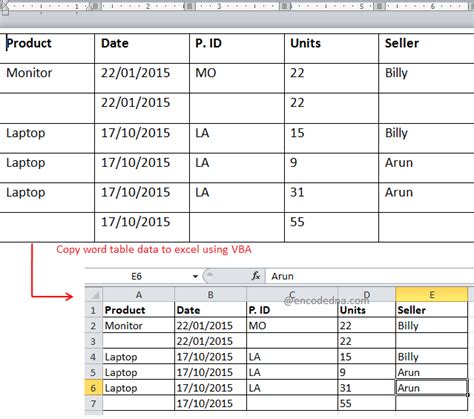The width and height of the screenshot is (474, 419).
Task: Click the Name Box showing E6
Action: click(x=137, y=276)
